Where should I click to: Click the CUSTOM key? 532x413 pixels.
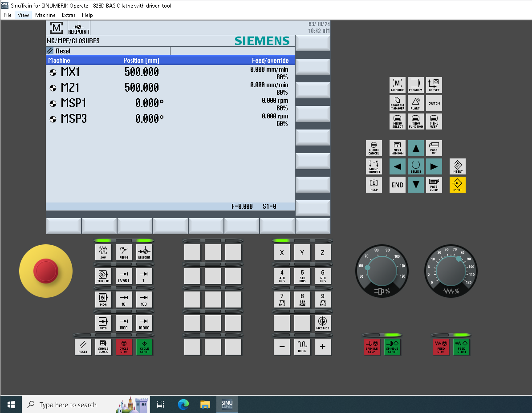pyautogui.click(x=434, y=103)
